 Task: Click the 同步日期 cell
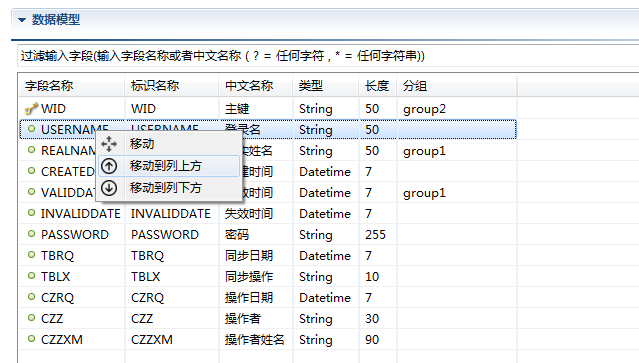tap(256, 255)
